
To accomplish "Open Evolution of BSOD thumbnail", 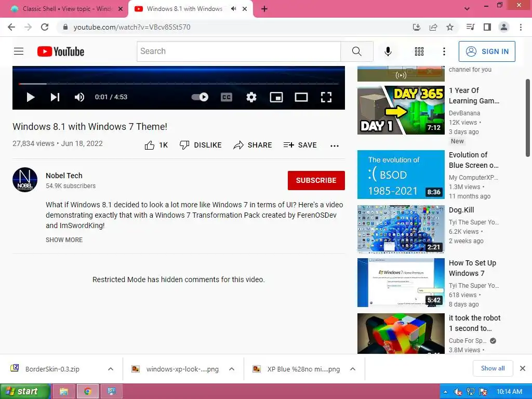I will point(401,175).
